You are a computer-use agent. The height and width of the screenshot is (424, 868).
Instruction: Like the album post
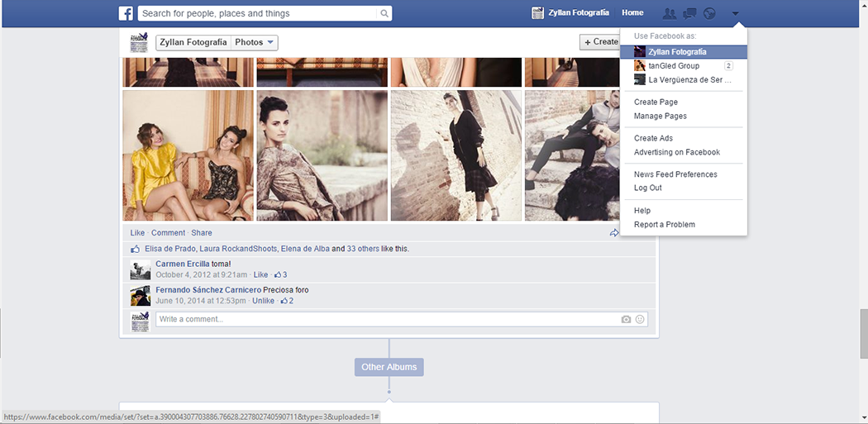137,232
